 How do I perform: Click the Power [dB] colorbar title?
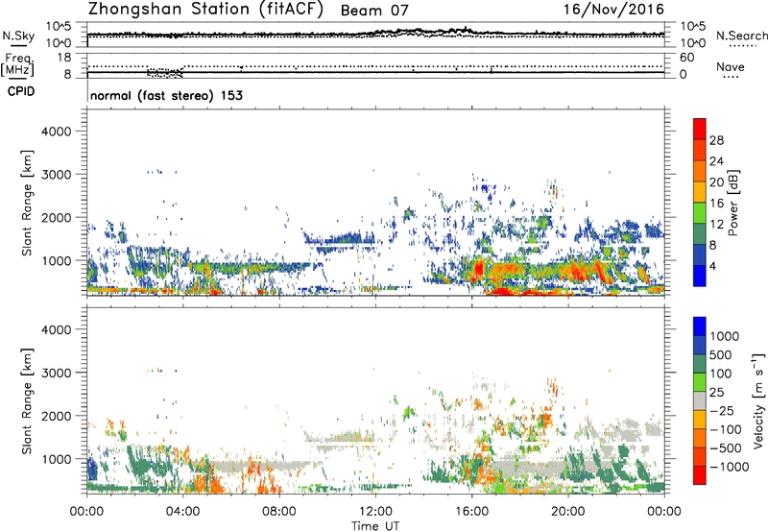(x=732, y=203)
